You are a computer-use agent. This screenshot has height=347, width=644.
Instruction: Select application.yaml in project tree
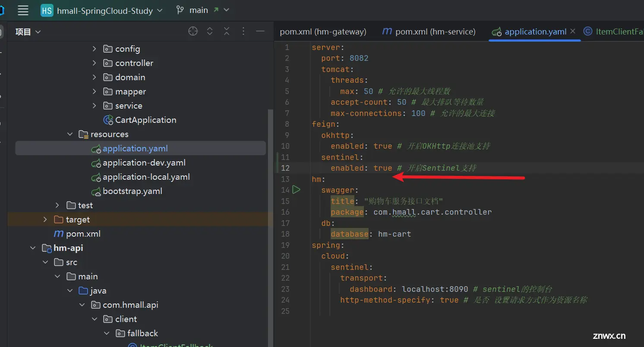(135, 148)
